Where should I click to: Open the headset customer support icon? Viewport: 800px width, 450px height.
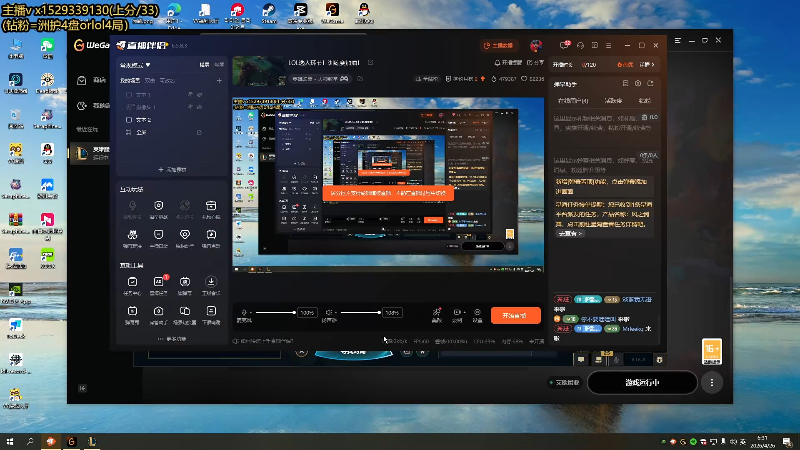point(580,45)
